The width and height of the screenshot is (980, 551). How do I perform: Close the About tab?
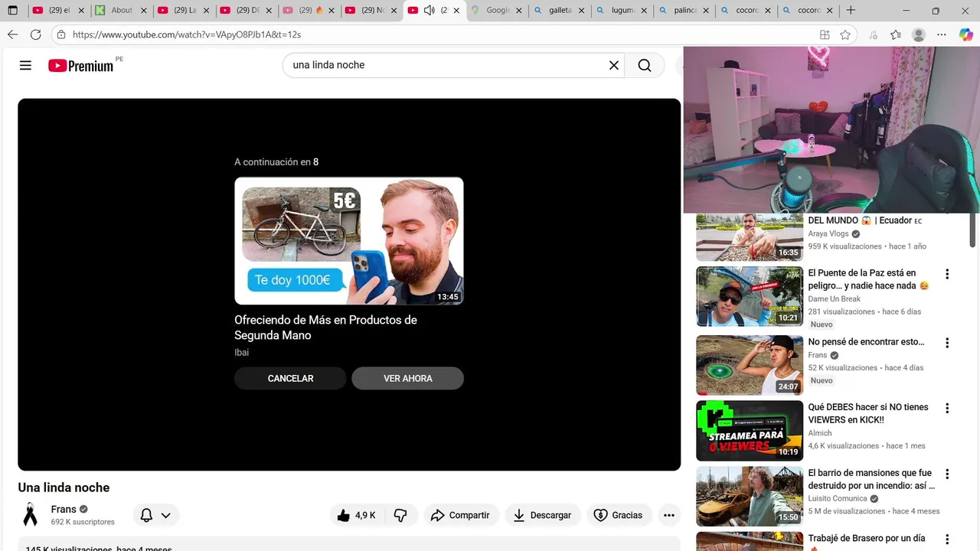[143, 11]
